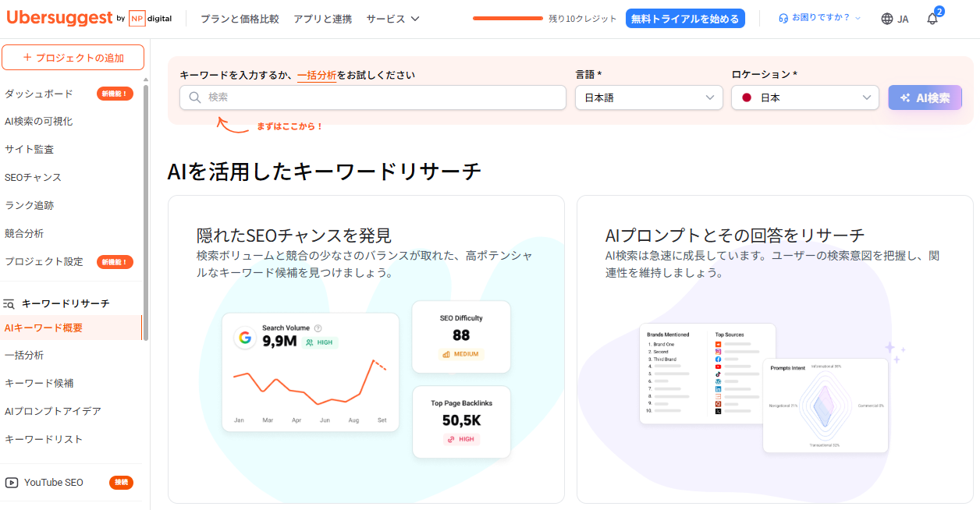Open the JA language selector
Viewport: 980px width, 510px height.
(895, 19)
